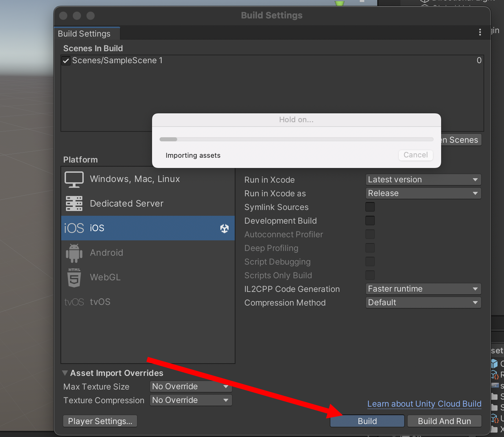
Task: Collapse the Asset Import Overrides section
Action: [65, 373]
